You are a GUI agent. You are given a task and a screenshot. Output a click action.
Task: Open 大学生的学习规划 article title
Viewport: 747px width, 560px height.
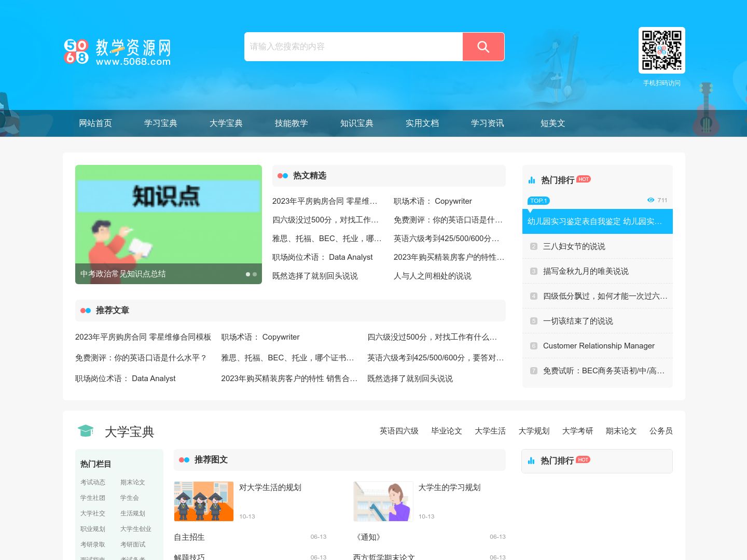pos(450,487)
